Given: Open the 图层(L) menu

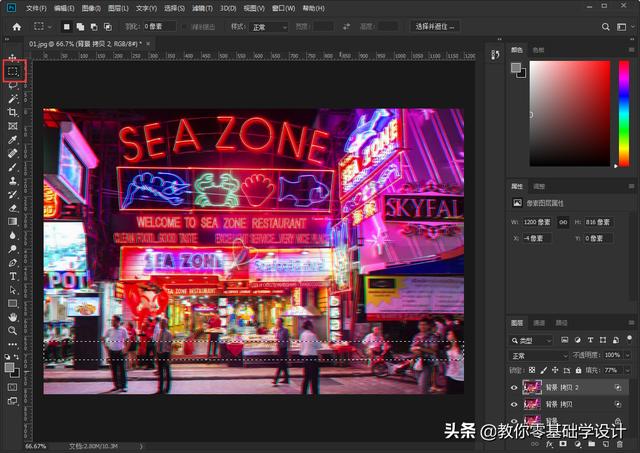Looking at the screenshot, I should click(118, 8).
